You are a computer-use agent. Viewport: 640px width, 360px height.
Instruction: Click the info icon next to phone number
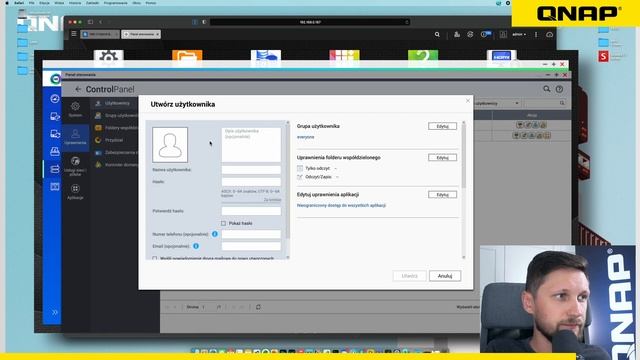coord(215,234)
